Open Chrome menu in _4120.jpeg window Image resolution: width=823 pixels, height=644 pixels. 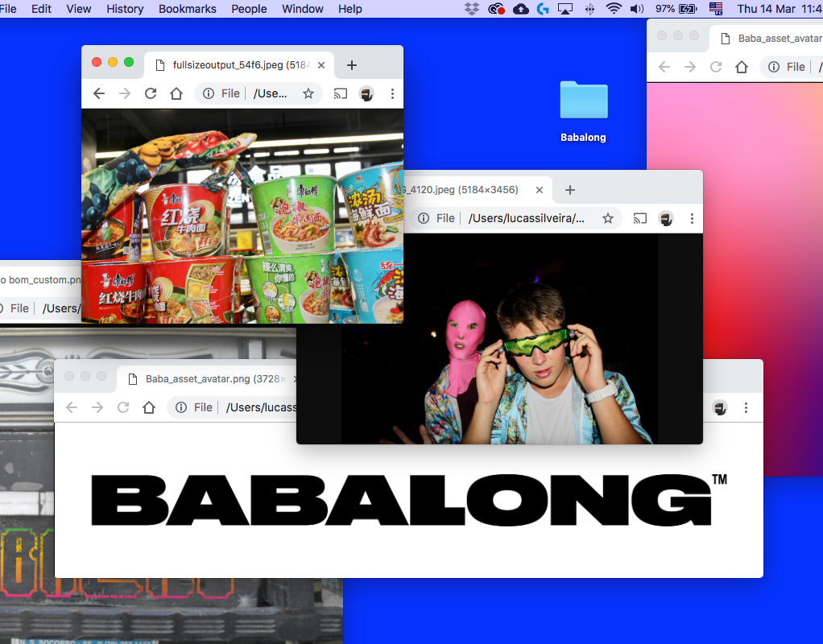(692, 218)
